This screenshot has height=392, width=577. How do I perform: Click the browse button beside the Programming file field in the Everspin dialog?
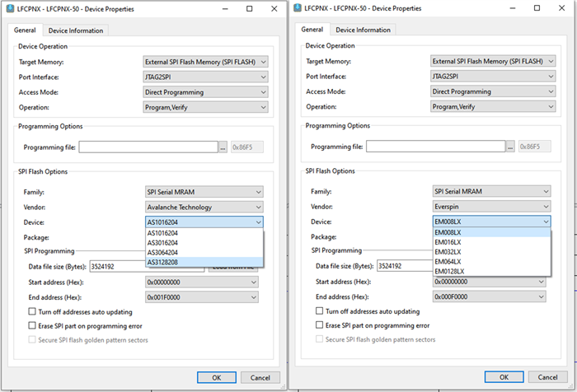pos(509,147)
